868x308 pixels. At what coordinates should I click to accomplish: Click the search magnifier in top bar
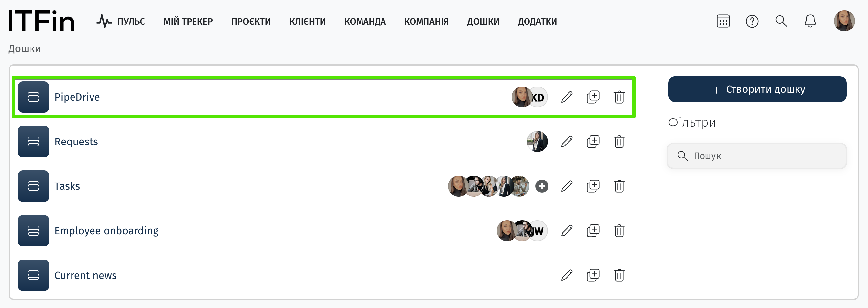pos(781,21)
